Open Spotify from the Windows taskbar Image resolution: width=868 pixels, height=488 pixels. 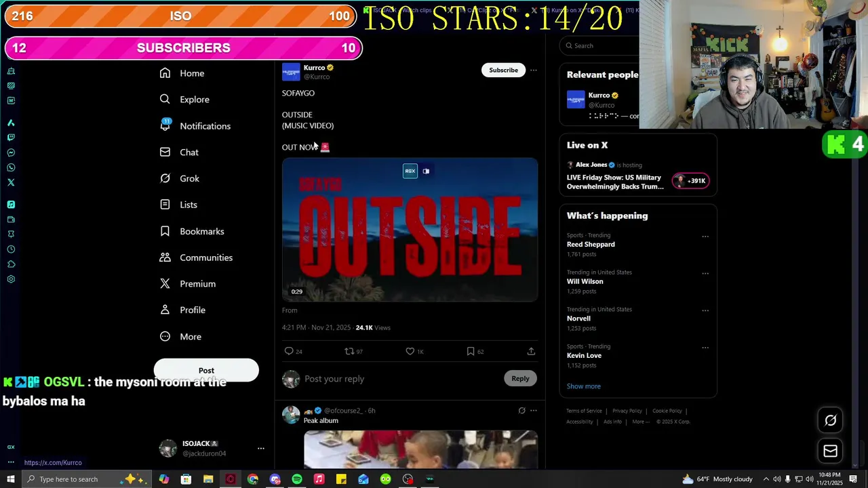(297, 479)
